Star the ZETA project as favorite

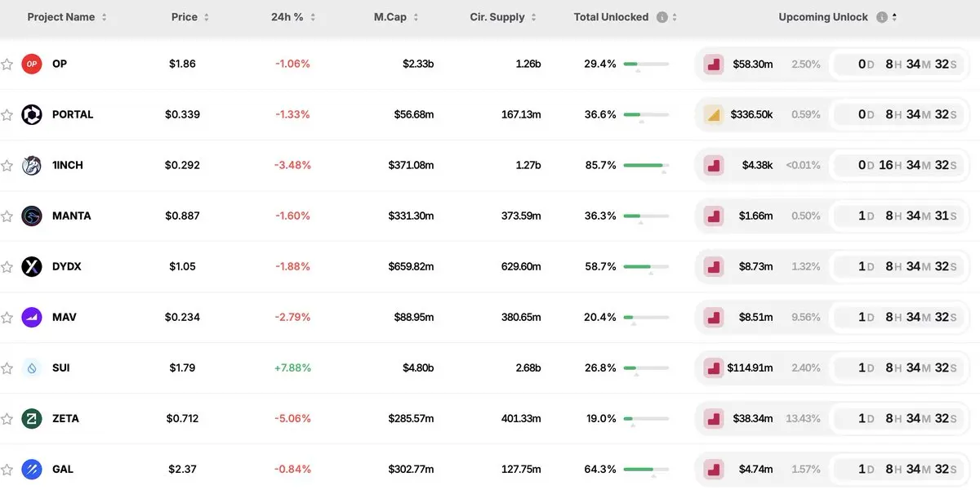(x=7, y=418)
